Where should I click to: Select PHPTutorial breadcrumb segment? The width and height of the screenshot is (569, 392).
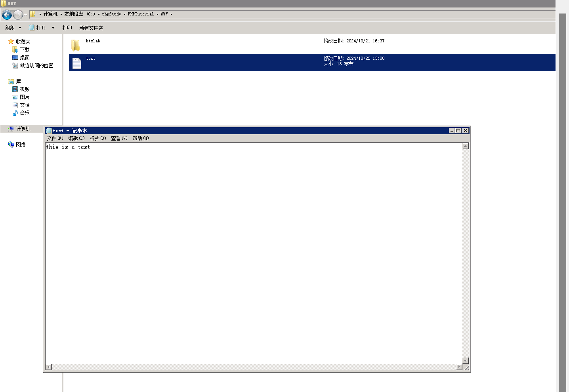click(141, 14)
